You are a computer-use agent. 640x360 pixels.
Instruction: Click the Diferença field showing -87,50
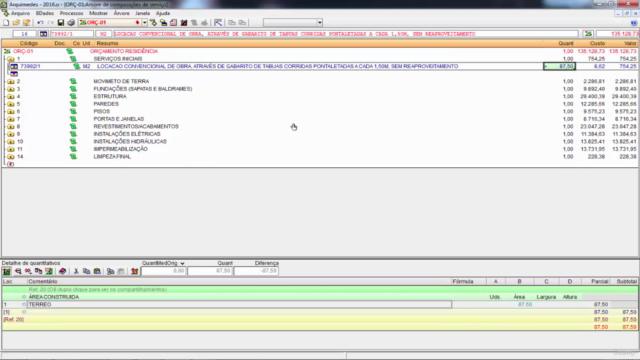pos(256,271)
